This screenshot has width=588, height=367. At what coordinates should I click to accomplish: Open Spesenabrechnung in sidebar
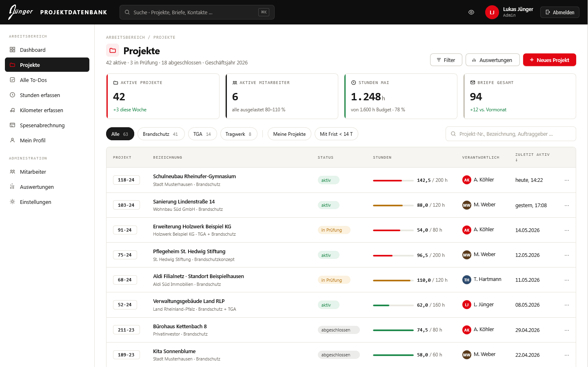pos(47,125)
